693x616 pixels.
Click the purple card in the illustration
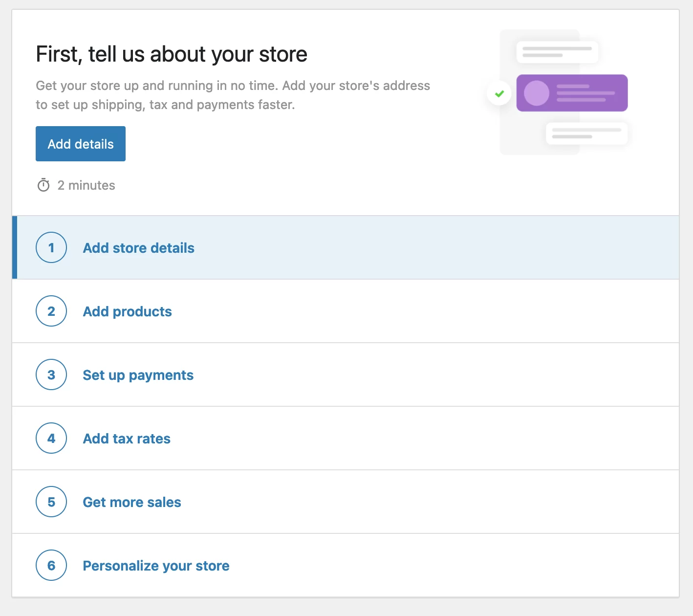(572, 93)
